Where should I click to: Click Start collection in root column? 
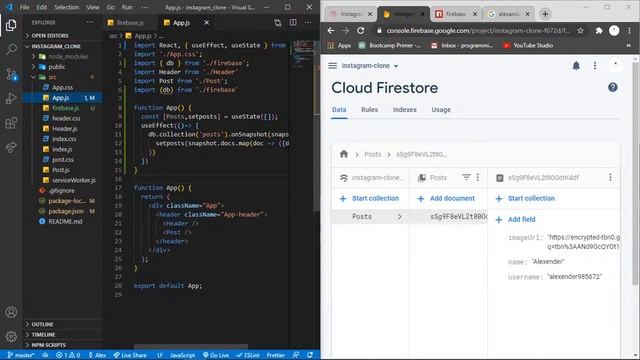(x=369, y=198)
